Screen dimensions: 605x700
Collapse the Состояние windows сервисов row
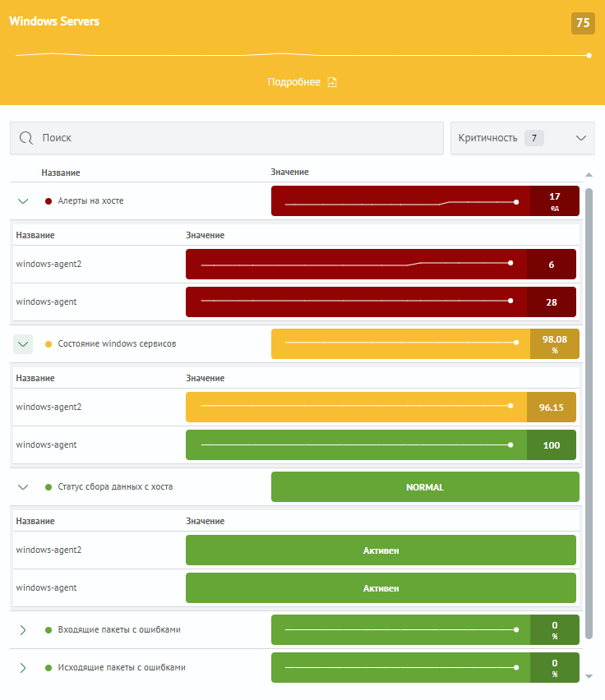click(x=23, y=344)
